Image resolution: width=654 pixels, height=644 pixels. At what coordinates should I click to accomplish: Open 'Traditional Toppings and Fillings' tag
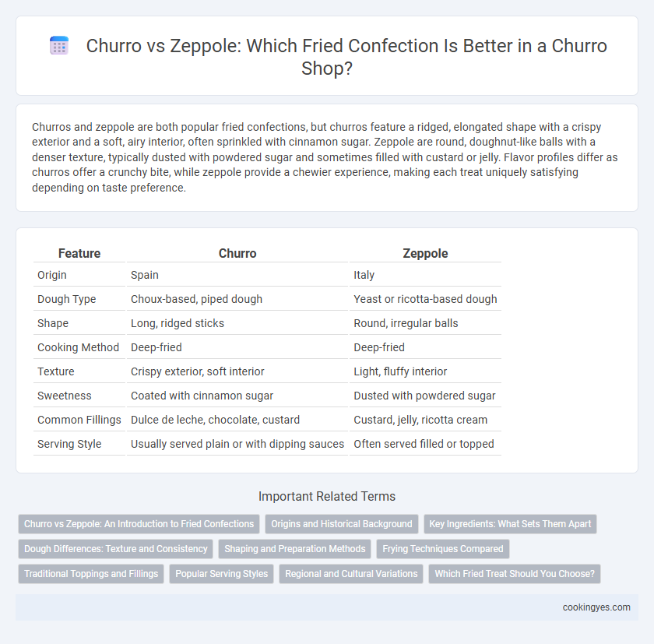click(x=91, y=574)
